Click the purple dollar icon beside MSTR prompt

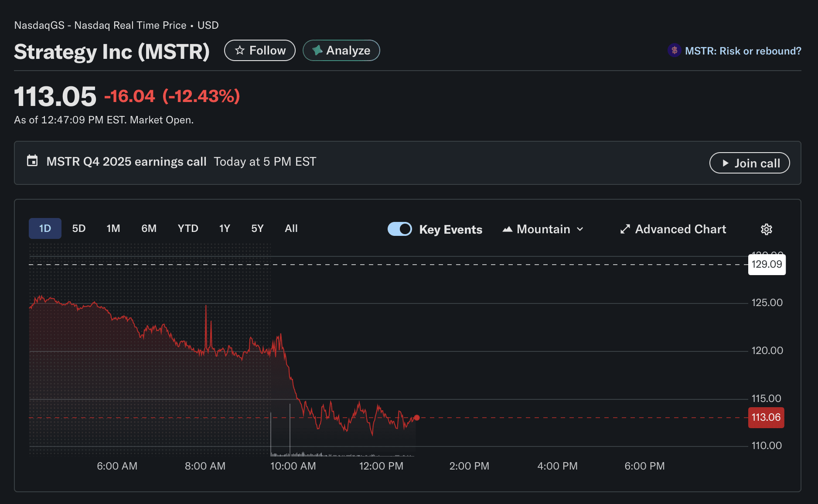pos(674,51)
